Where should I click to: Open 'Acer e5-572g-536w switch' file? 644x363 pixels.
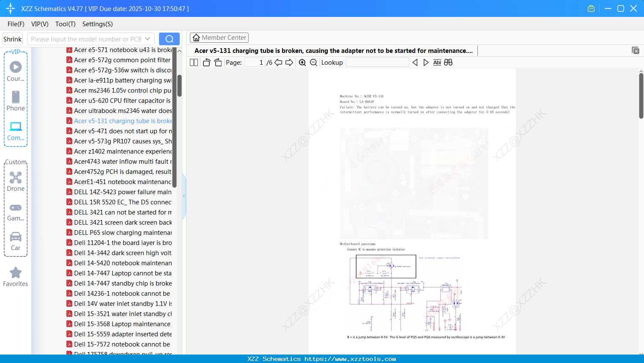119,70
